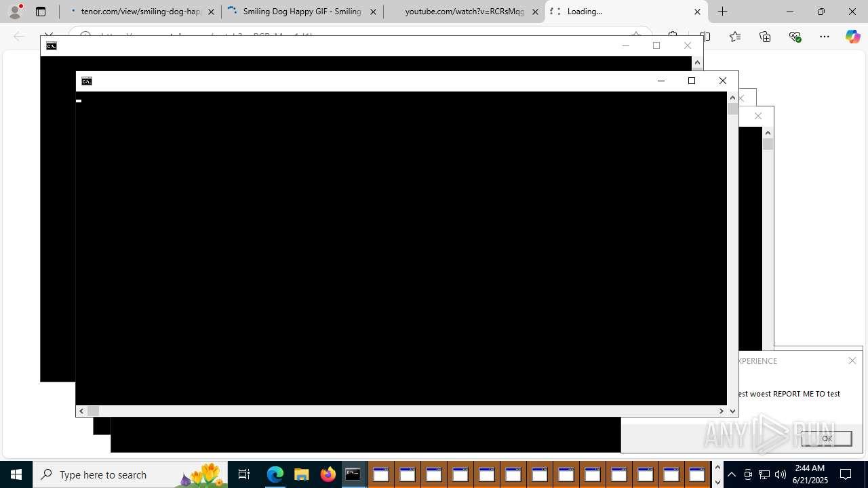Close the youtube.com tab
The image size is (868, 488).
[x=535, y=12]
